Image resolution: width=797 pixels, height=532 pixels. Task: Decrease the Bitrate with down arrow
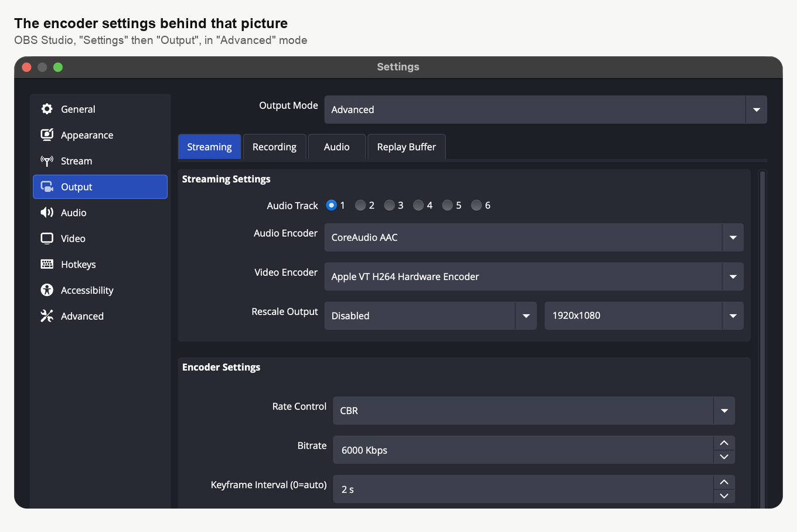pyautogui.click(x=724, y=457)
